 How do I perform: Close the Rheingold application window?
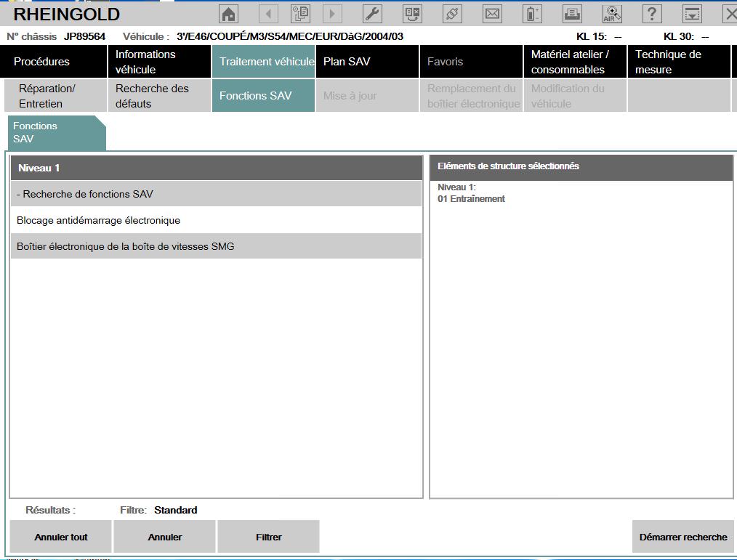click(x=730, y=14)
